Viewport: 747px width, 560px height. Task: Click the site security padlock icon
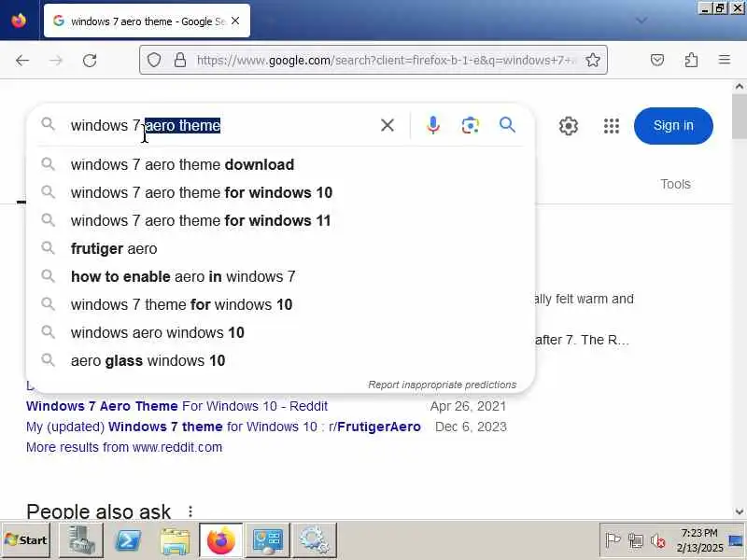coord(179,60)
